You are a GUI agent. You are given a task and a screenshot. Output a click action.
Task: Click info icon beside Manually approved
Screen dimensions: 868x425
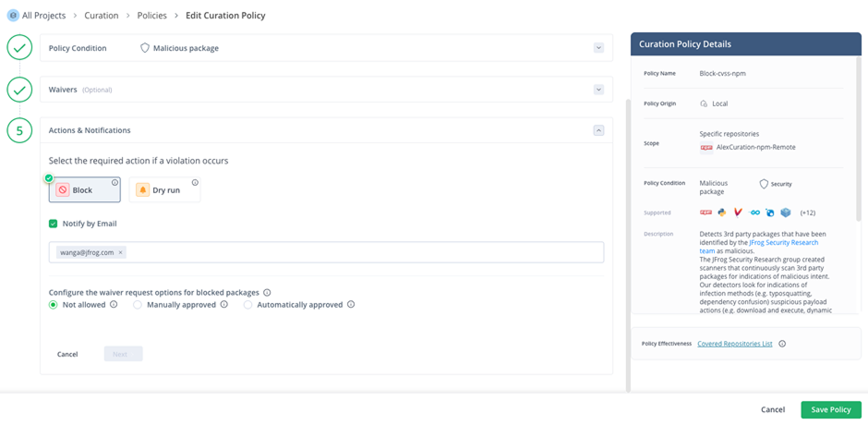click(x=224, y=305)
